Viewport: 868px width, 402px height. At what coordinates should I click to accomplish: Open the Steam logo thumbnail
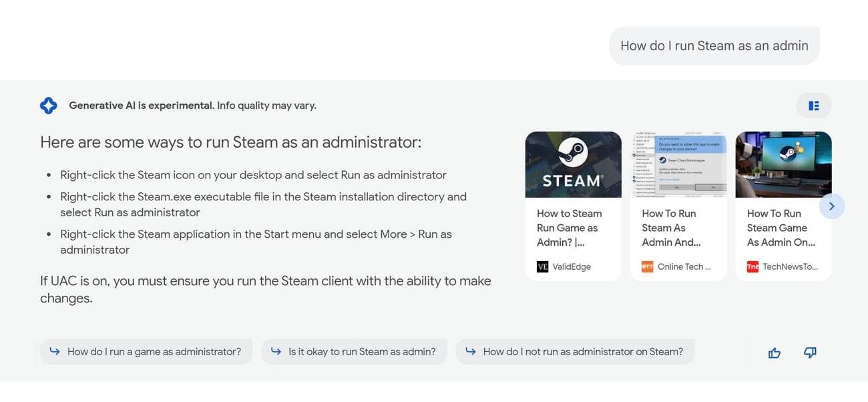(x=573, y=164)
